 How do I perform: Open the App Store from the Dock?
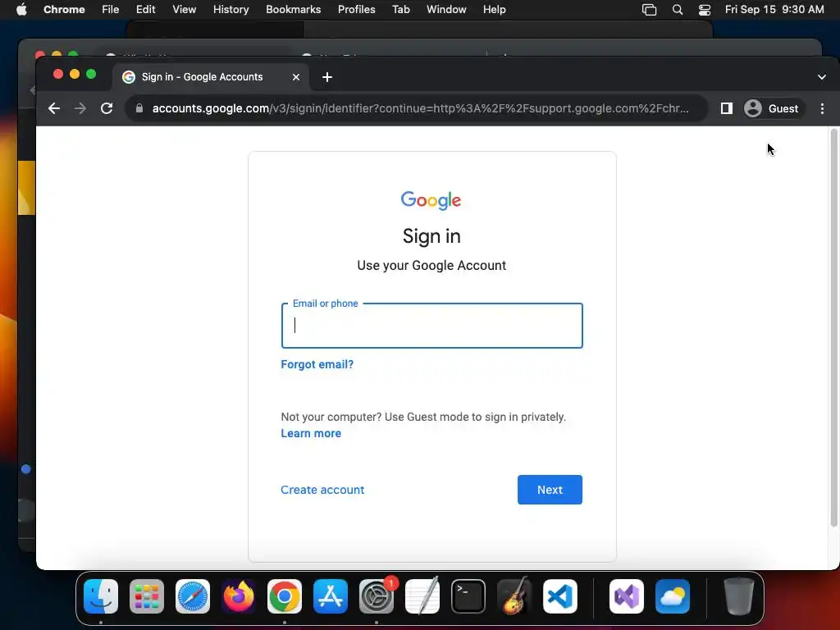tap(331, 596)
